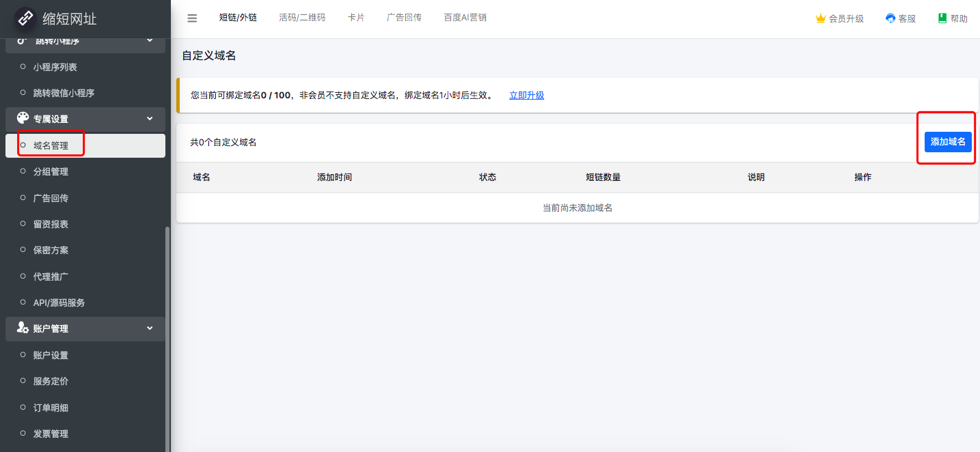Open the 百度AI营销 tab
The height and width of the screenshot is (452, 980).
pyautogui.click(x=465, y=18)
